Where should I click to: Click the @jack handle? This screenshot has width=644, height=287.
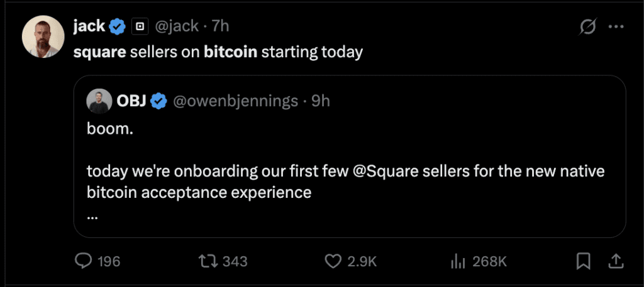[x=177, y=27]
